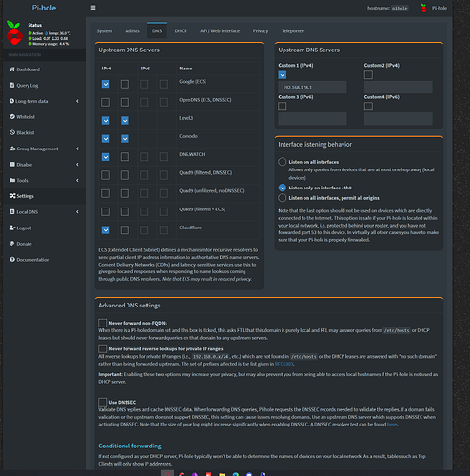Image resolution: width=470 pixels, height=476 pixels.
Task: Enable the Use DNSSEC checkbox
Action: point(102,402)
